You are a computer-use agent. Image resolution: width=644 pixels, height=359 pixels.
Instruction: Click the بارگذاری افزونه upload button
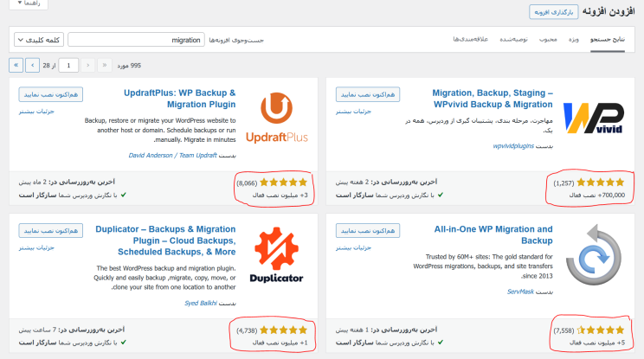[554, 12]
